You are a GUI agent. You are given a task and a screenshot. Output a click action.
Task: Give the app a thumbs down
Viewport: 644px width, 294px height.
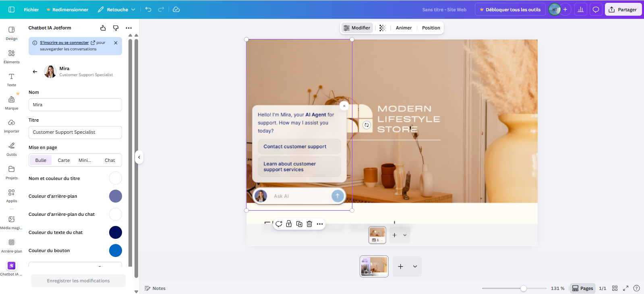coord(116,28)
